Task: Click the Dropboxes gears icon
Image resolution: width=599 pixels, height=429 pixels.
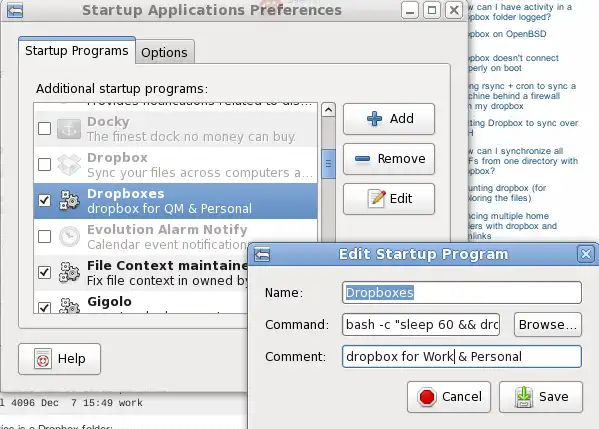Action: point(69,201)
